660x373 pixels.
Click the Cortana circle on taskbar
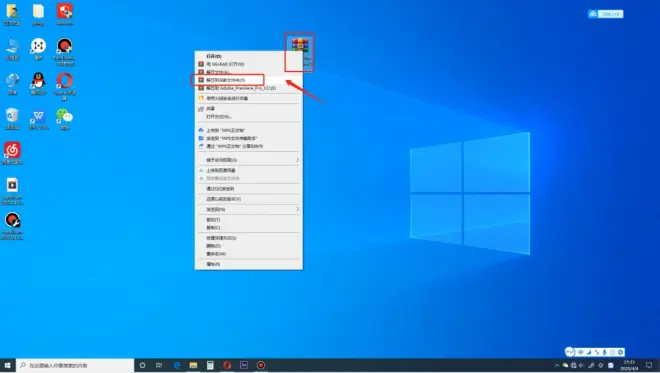click(x=142, y=365)
